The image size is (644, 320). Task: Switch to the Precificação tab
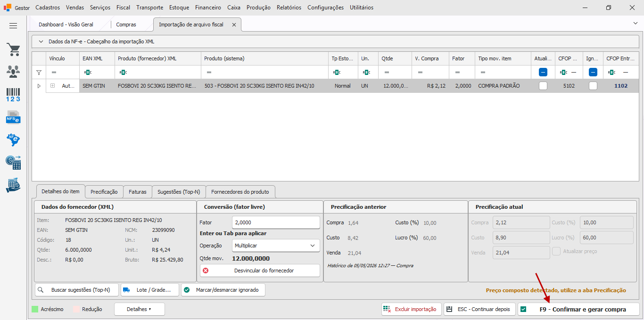[x=104, y=192]
